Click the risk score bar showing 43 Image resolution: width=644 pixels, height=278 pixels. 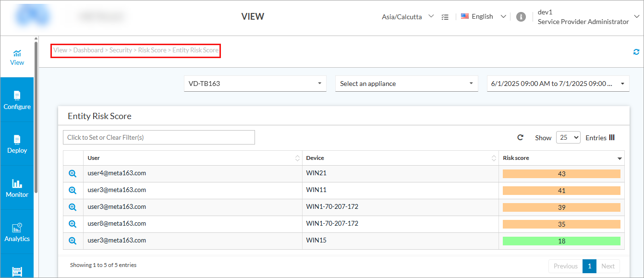point(561,174)
